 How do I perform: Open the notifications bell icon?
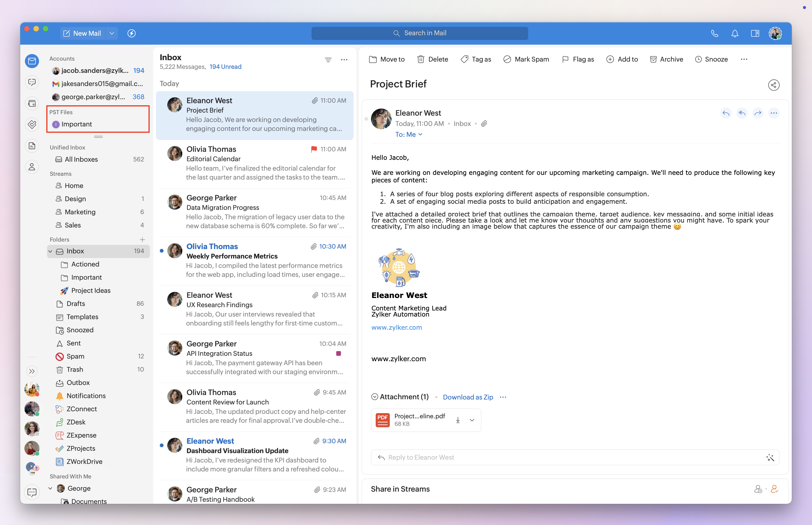click(x=735, y=33)
